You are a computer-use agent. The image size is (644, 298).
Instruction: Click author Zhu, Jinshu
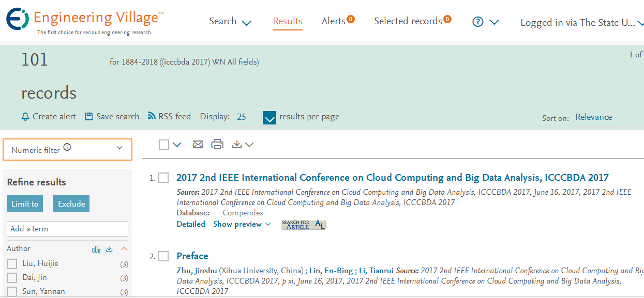tap(197, 271)
